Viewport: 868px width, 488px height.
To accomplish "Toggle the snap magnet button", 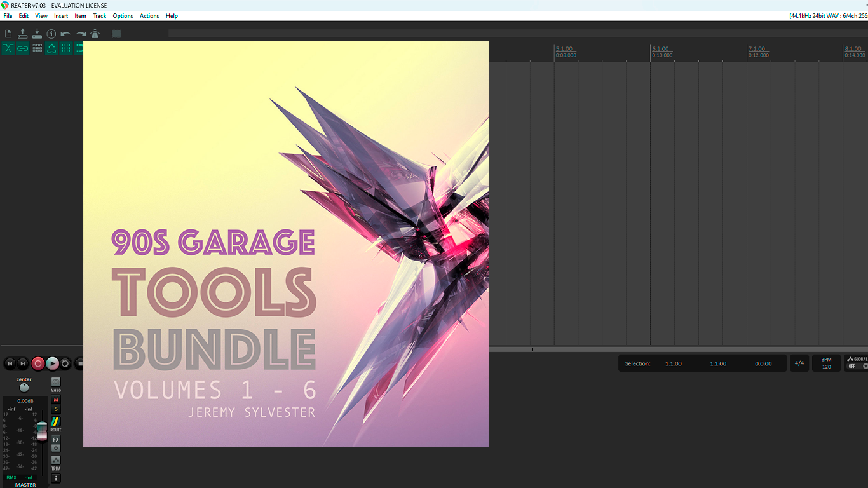I will pyautogui.click(x=79, y=48).
